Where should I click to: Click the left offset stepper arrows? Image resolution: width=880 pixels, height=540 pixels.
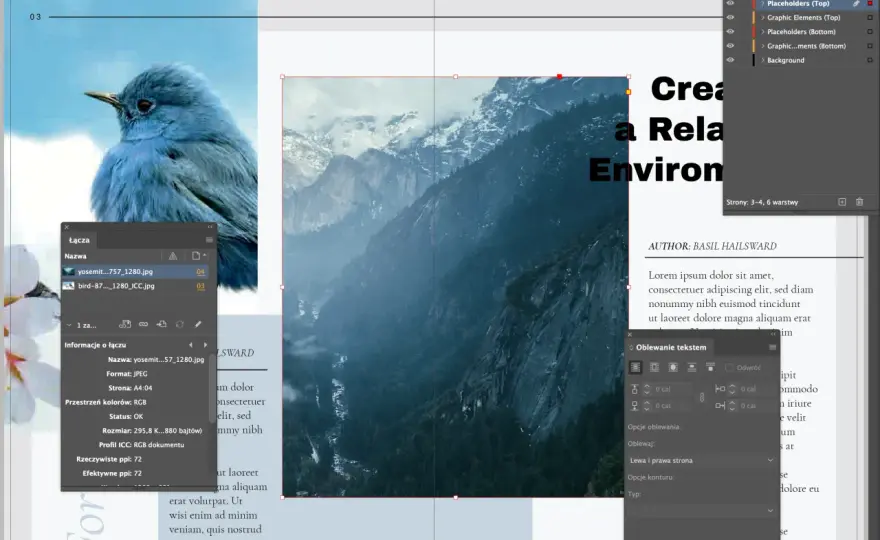[732, 388]
